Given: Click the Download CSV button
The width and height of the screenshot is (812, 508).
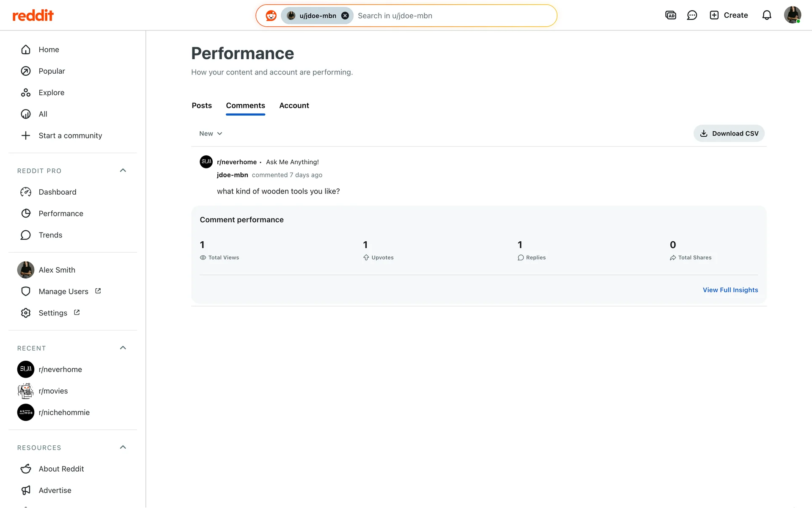Looking at the screenshot, I should (729, 133).
